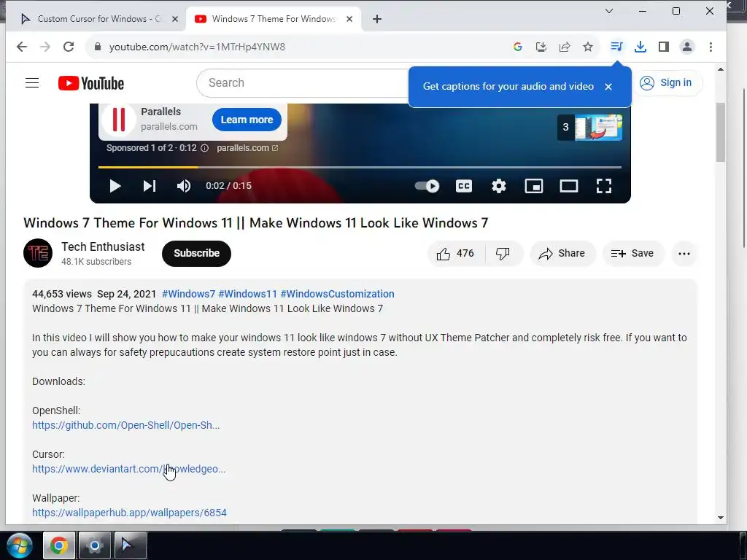Open the wallpaperhub wallpaper link
This screenshot has height=560, width=747.
click(x=129, y=513)
